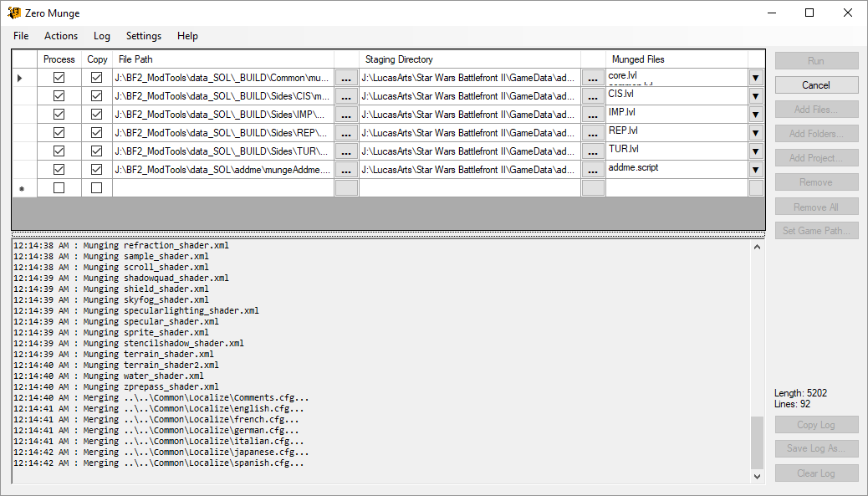Click the IMP.lvl munged files cell
Screen dimensions: 868x496
coord(677,114)
